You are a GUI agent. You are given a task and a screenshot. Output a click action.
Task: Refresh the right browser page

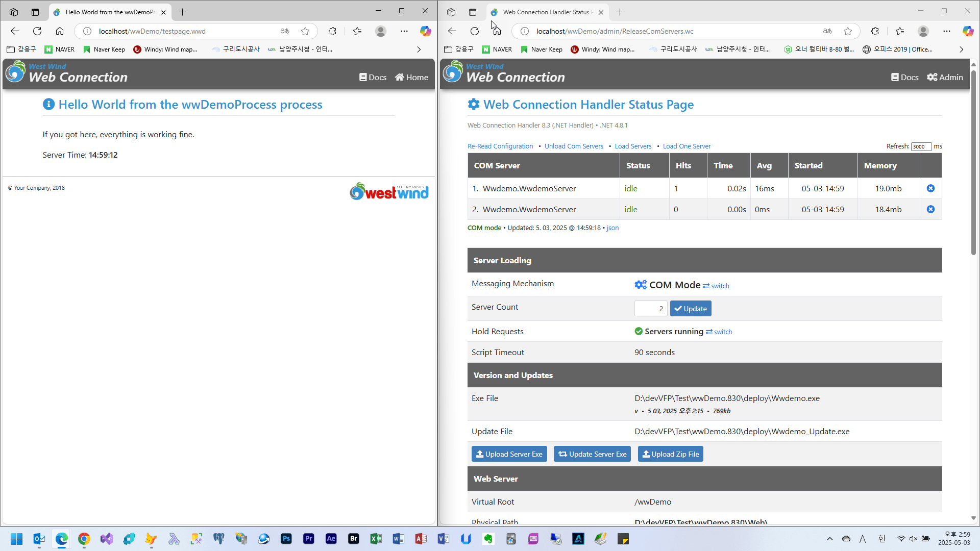pos(475,31)
